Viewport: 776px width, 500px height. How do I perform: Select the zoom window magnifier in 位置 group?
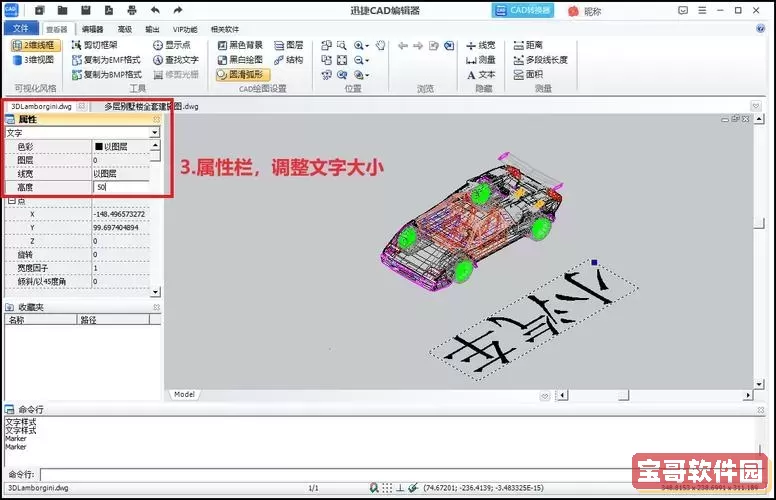point(341,45)
